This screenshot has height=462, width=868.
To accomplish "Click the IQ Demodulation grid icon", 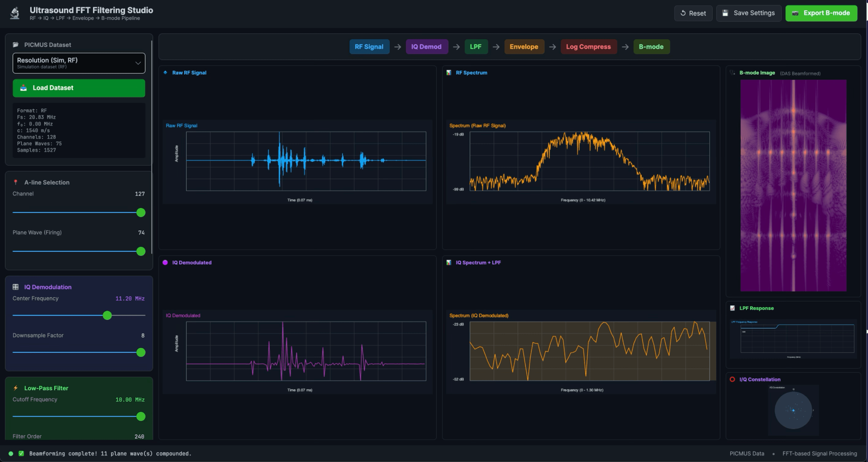I will pos(15,287).
